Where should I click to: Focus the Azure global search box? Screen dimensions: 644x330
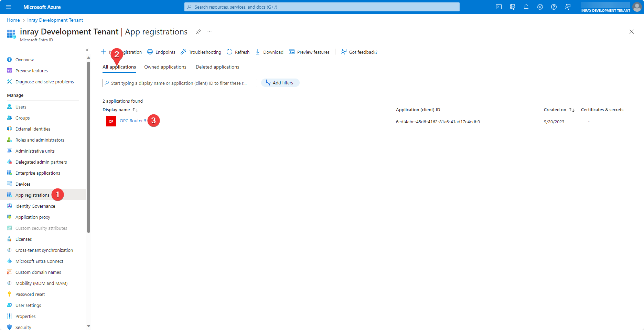point(322,7)
